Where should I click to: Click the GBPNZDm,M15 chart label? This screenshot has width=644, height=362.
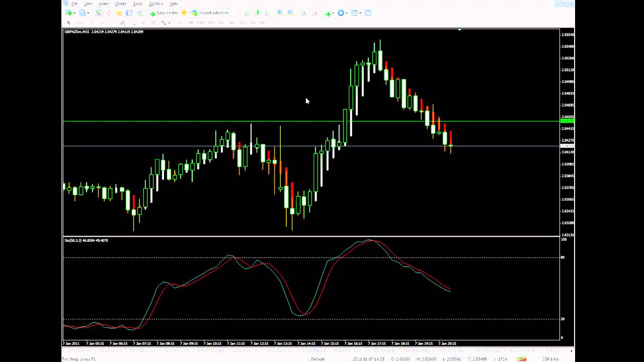coord(77,32)
